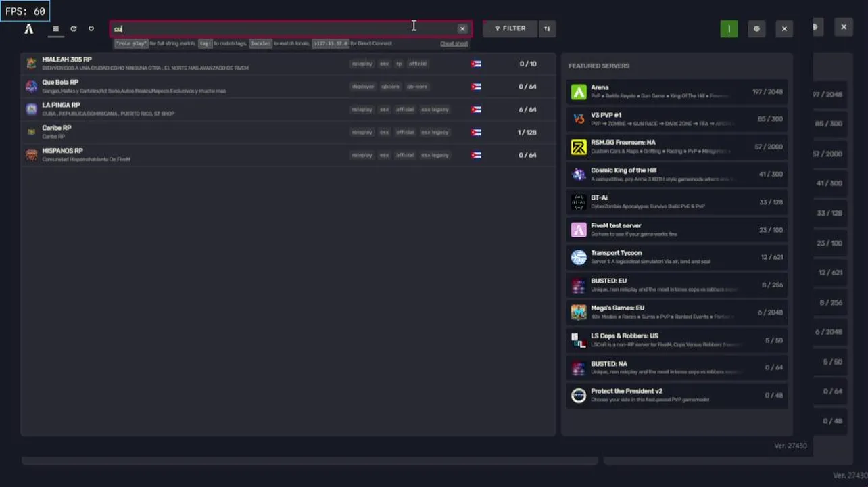Click the Cuba flag on HISPANOS RP
Image resolution: width=868 pixels, height=487 pixels.
[x=476, y=155]
